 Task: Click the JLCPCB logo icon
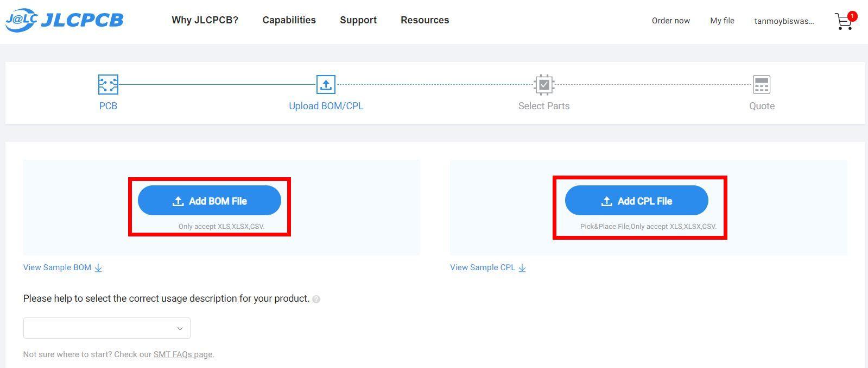click(22, 20)
